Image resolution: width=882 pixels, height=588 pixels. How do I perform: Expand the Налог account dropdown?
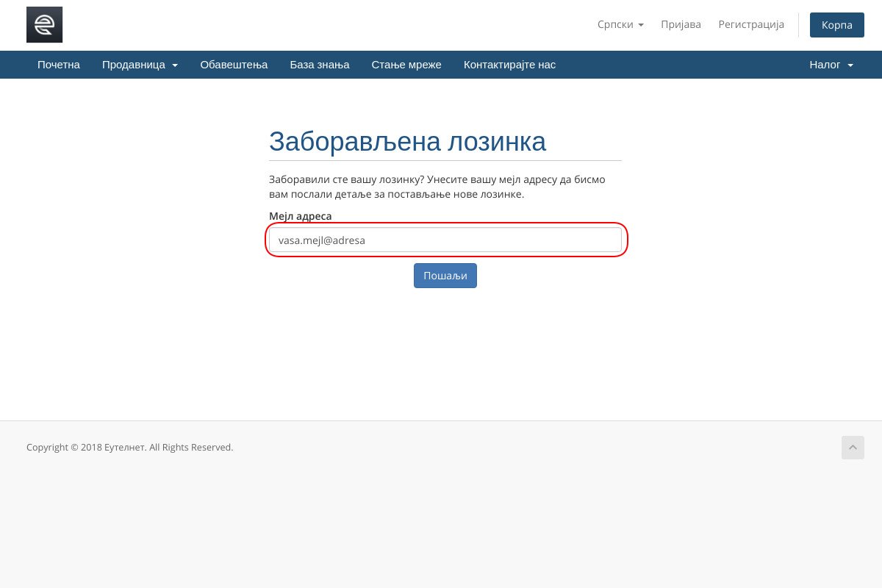pyautogui.click(x=831, y=65)
